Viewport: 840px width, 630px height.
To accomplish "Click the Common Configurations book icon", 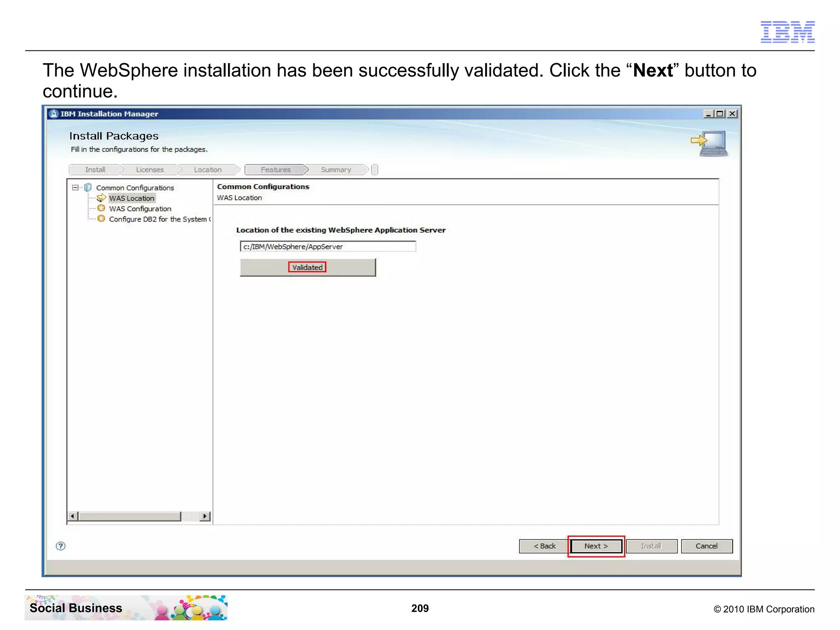I will pyautogui.click(x=88, y=187).
